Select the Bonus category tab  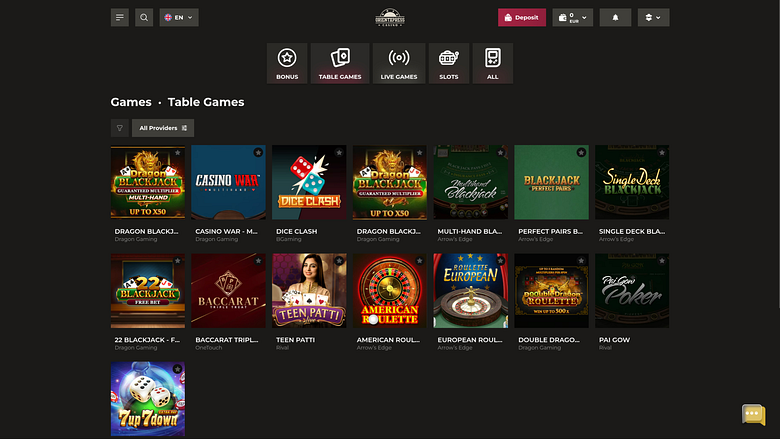tap(287, 63)
